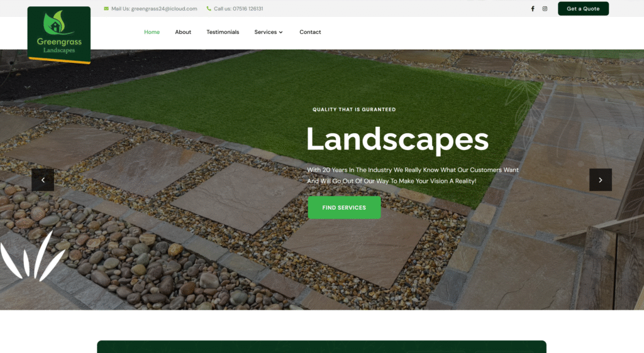This screenshot has height=353, width=644.
Task: Open the Instagram profile icon
Action: (x=545, y=9)
